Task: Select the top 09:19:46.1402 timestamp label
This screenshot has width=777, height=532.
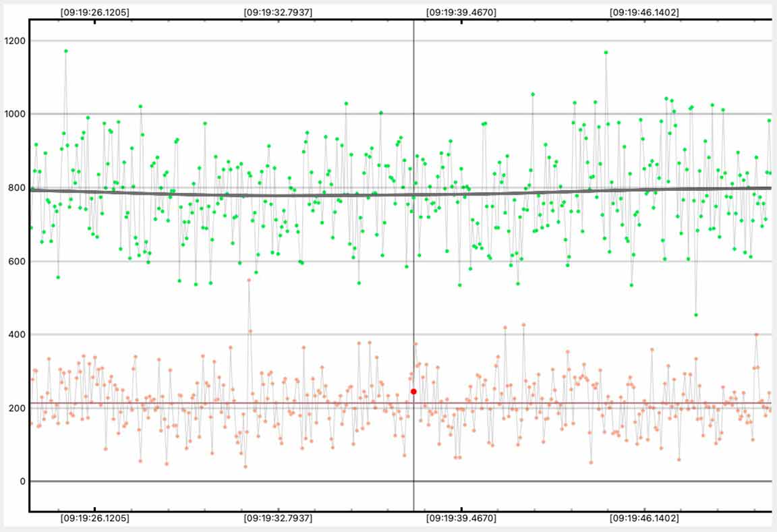Action: pos(644,12)
